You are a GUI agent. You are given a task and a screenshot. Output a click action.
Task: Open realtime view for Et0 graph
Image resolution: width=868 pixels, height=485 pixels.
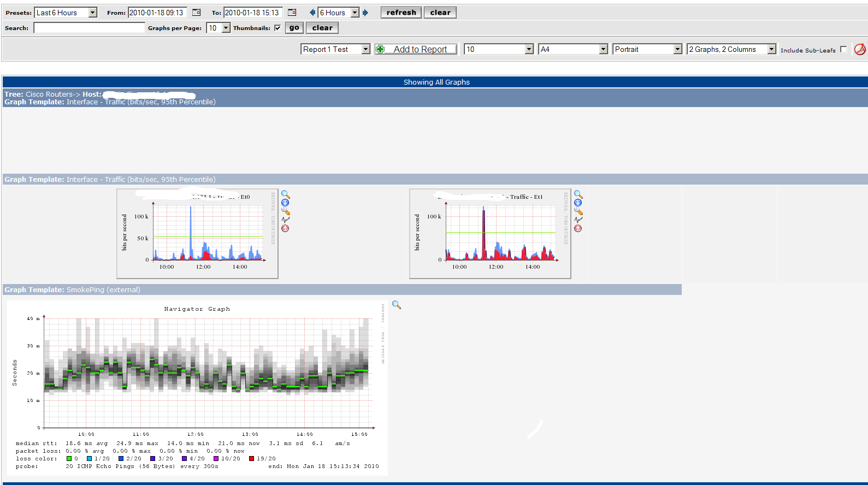tap(286, 220)
